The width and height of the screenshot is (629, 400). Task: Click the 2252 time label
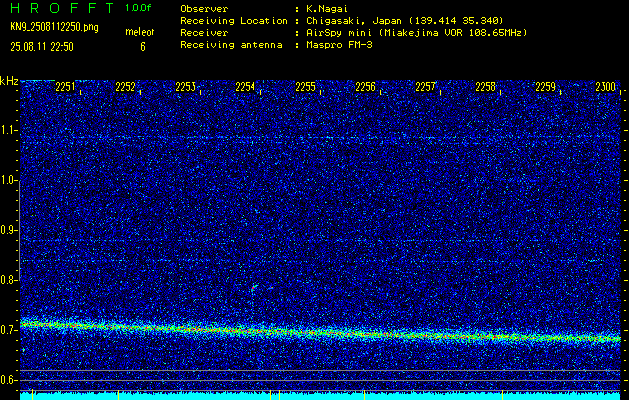point(125,86)
